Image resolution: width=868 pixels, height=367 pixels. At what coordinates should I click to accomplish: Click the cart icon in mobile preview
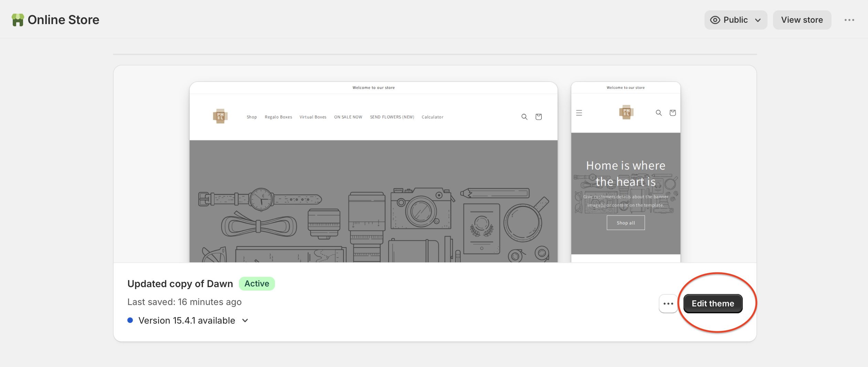click(x=673, y=113)
